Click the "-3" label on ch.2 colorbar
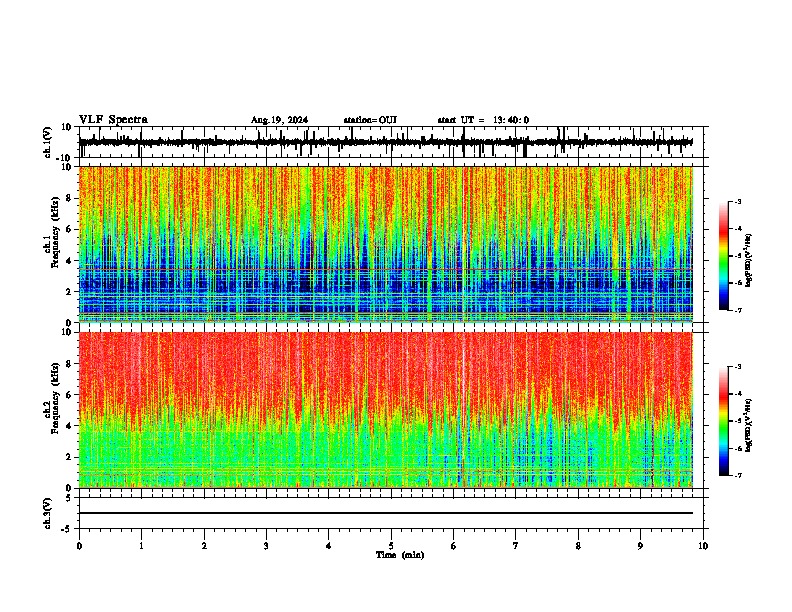 coord(737,367)
